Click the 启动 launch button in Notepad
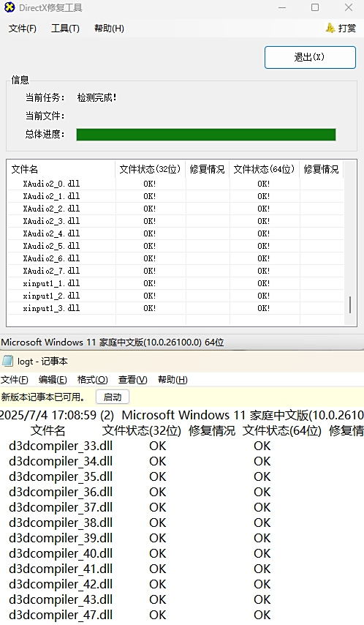The image size is (364, 625). (113, 397)
